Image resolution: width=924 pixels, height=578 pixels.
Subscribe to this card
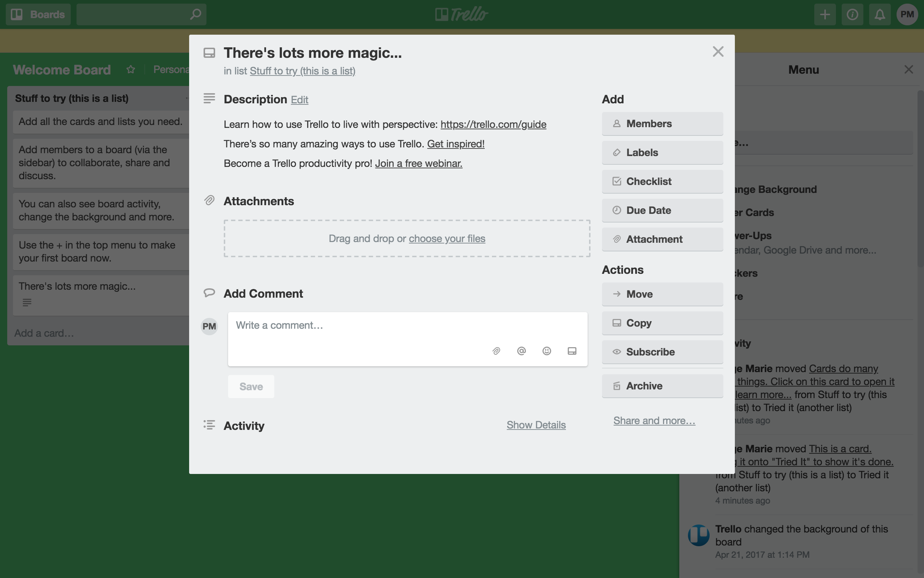tap(662, 352)
